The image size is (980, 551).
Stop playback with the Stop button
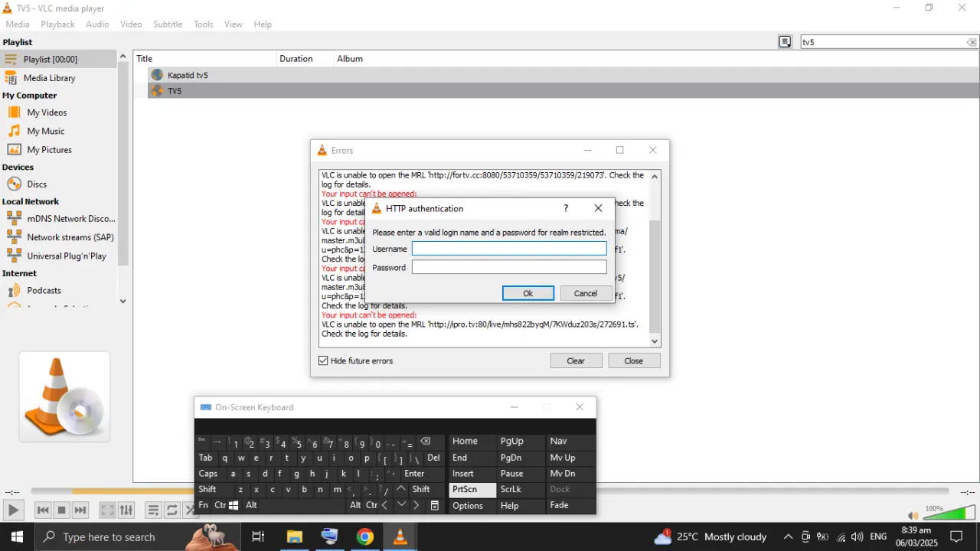(x=62, y=510)
